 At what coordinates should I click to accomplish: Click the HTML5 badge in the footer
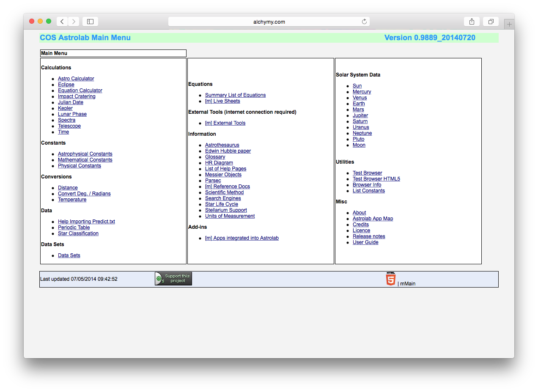pos(390,279)
